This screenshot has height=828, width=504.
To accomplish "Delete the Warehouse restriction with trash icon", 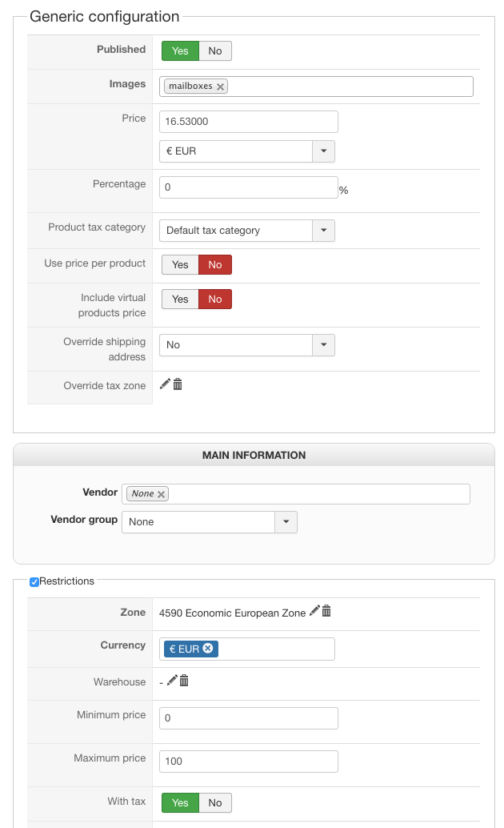I will coord(184,681).
